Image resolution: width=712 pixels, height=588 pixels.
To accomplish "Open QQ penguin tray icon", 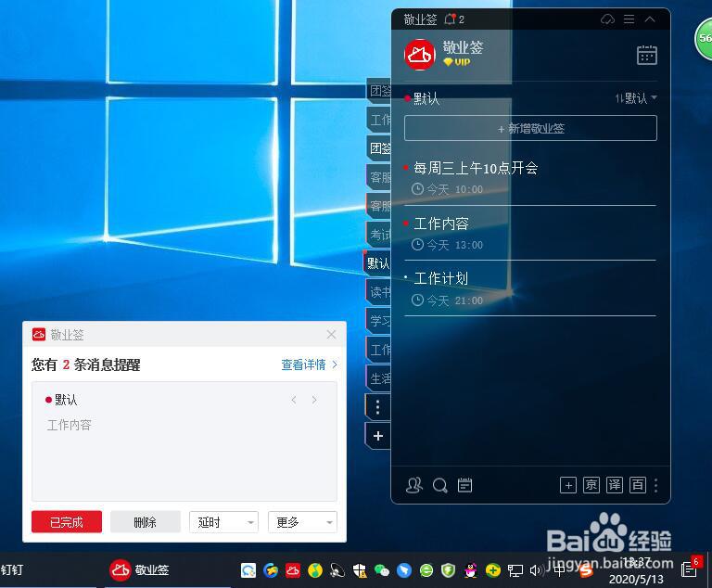I will (471, 570).
